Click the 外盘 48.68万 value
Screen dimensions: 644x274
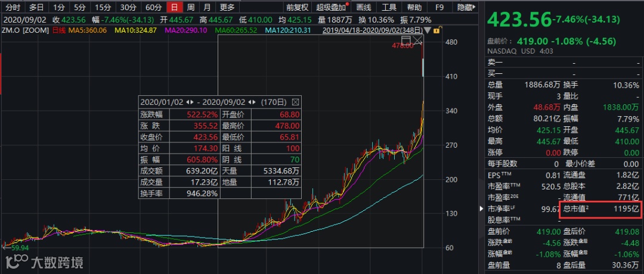(547, 107)
